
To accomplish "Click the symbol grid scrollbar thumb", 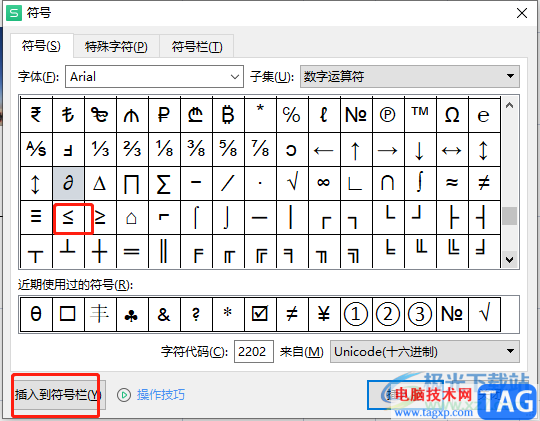I will tap(510, 216).
